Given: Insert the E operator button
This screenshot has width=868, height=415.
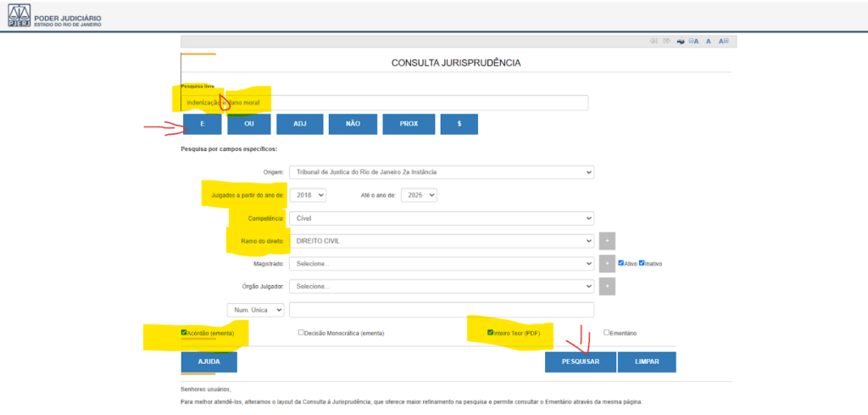Looking at the screenshot, I should 202,124.
